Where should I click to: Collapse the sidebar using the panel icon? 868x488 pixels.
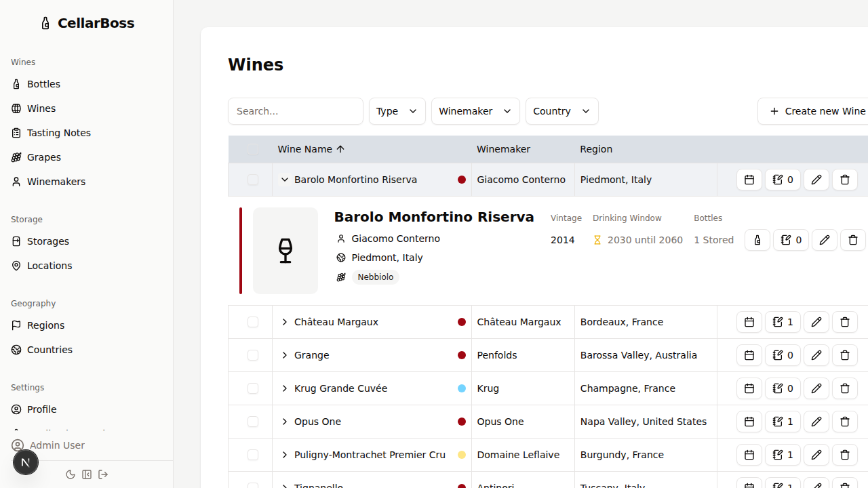tap(87, 474)
